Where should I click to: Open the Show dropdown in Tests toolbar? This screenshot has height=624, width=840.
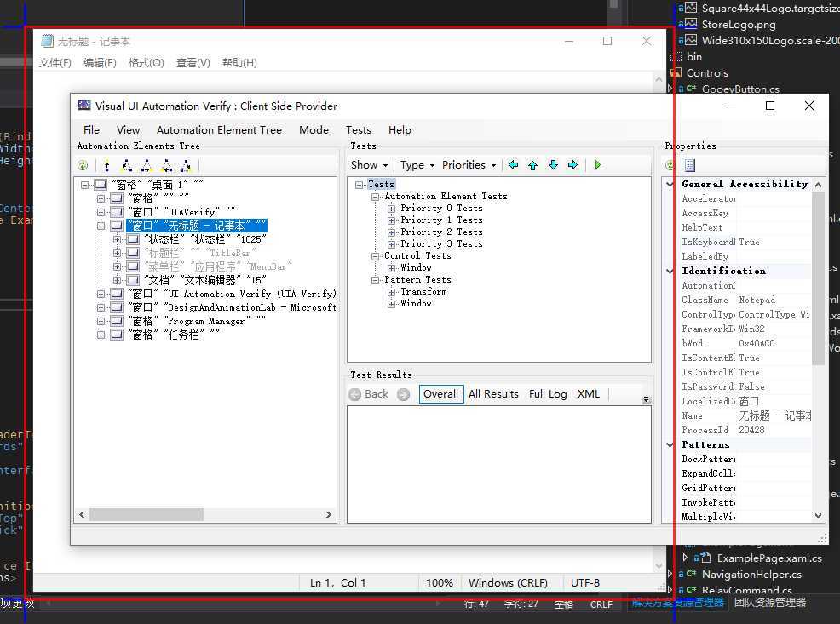point(369,165)
